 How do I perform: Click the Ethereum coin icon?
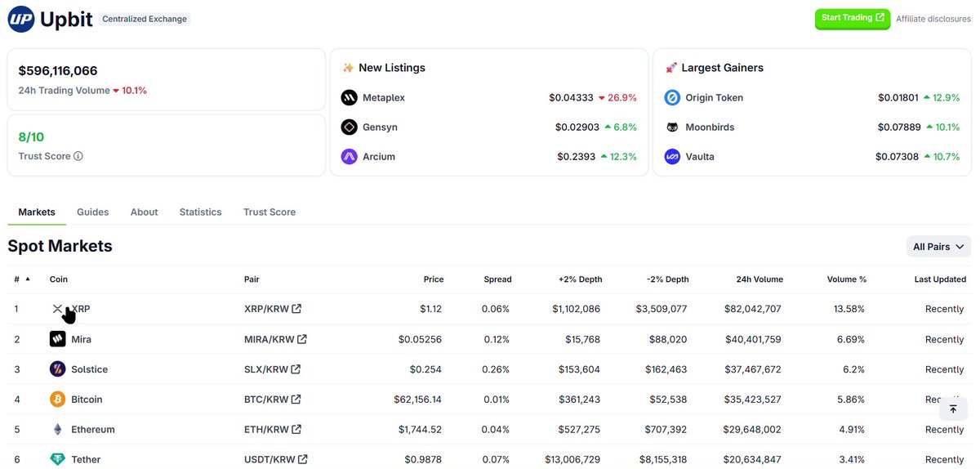pos(57,430)
